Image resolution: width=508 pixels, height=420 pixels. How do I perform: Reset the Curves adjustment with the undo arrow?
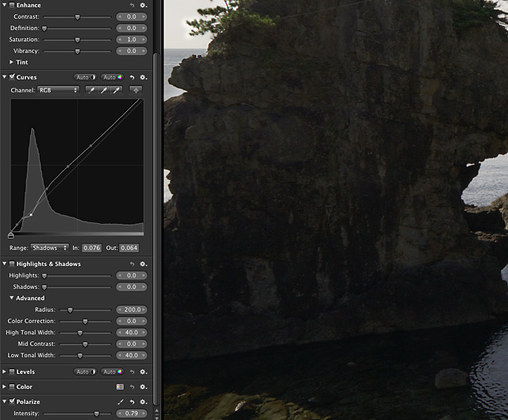coord(131,77)
